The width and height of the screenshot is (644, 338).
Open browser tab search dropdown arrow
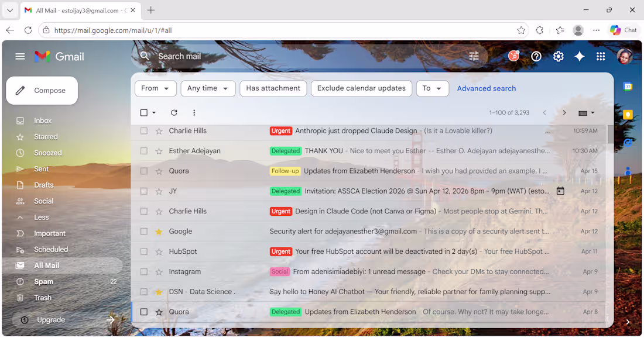tap(10, 11)
